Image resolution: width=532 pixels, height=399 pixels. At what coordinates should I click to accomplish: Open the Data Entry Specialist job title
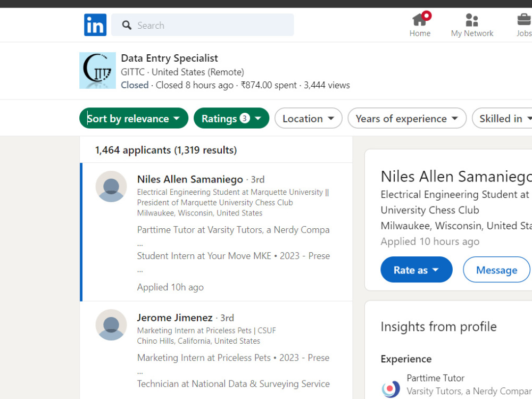[169, 58]
